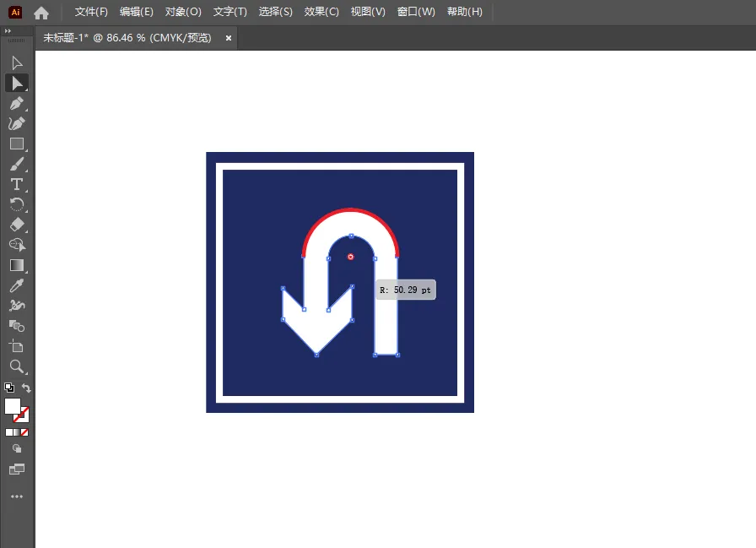Swap fill and stroke colors

pos(26,388)
